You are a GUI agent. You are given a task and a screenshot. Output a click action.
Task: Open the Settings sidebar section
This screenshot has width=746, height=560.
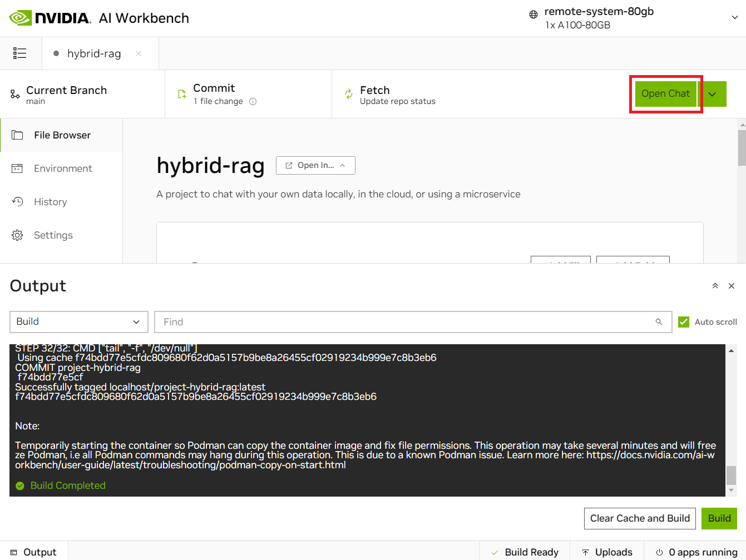pyautogui.click(x=61, y=235)
